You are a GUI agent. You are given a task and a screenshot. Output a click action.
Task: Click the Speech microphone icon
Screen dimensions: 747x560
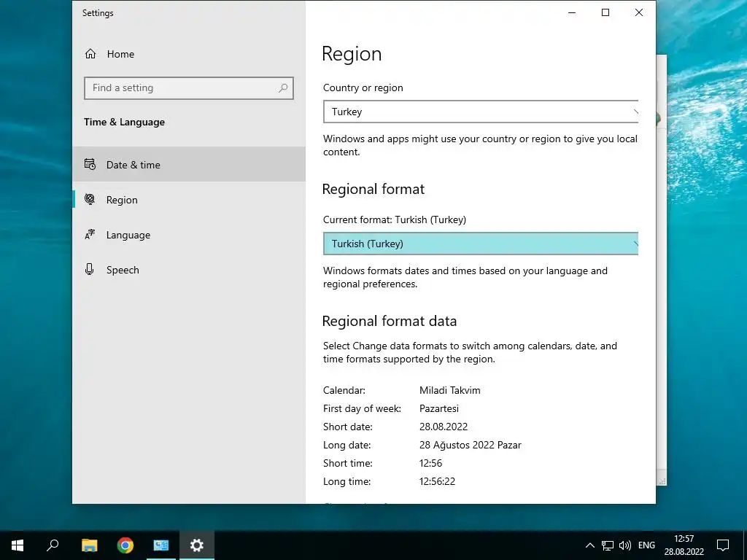[90, 270]
